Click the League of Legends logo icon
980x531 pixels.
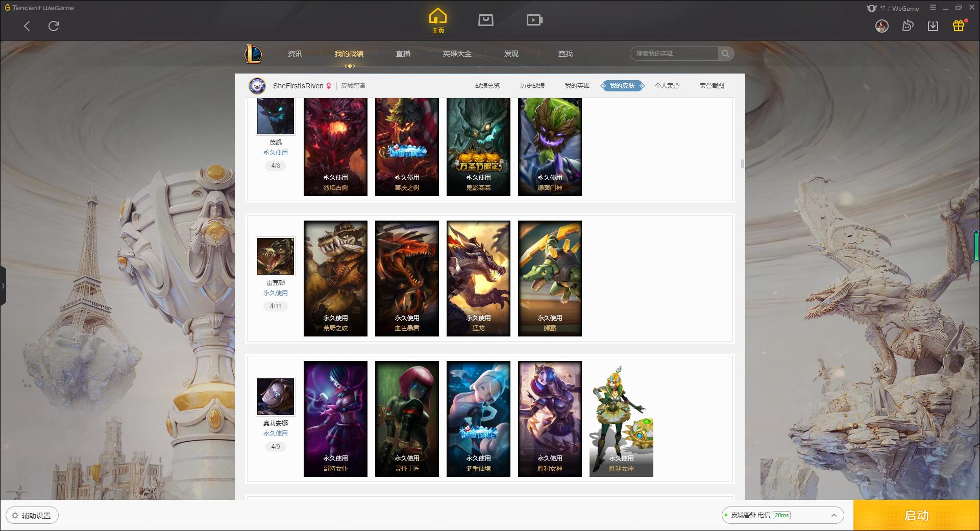coord(253,54)
